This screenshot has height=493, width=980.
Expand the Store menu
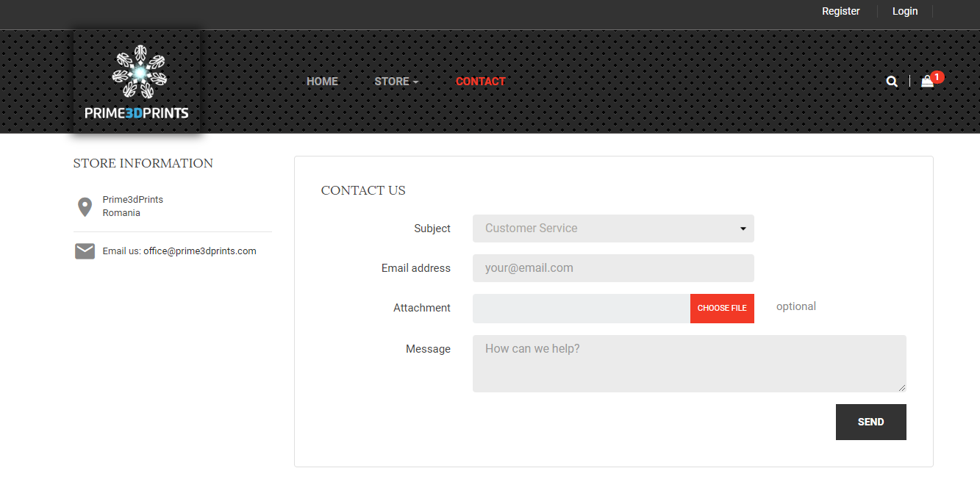click(396, 82)
